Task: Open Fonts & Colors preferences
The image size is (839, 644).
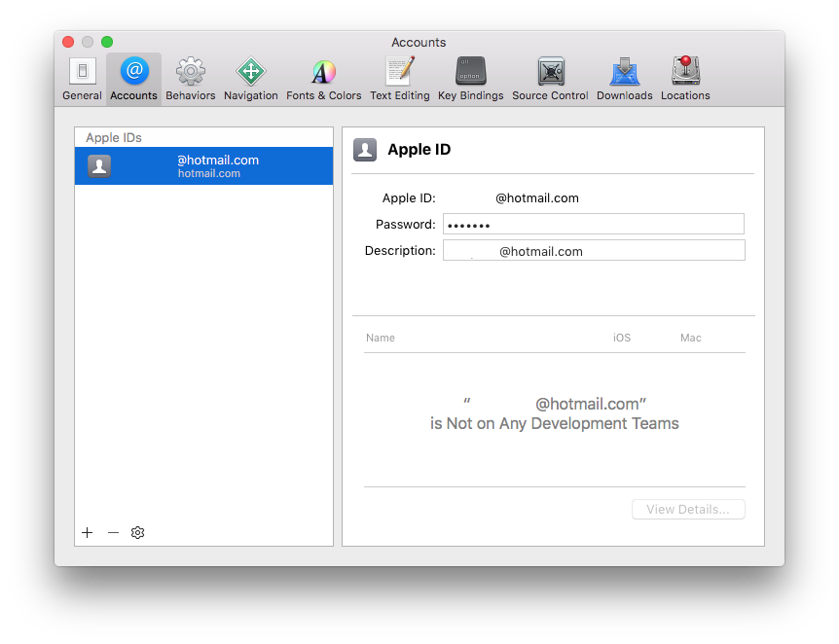Action: pyautogui.click(x=323, y=79)
